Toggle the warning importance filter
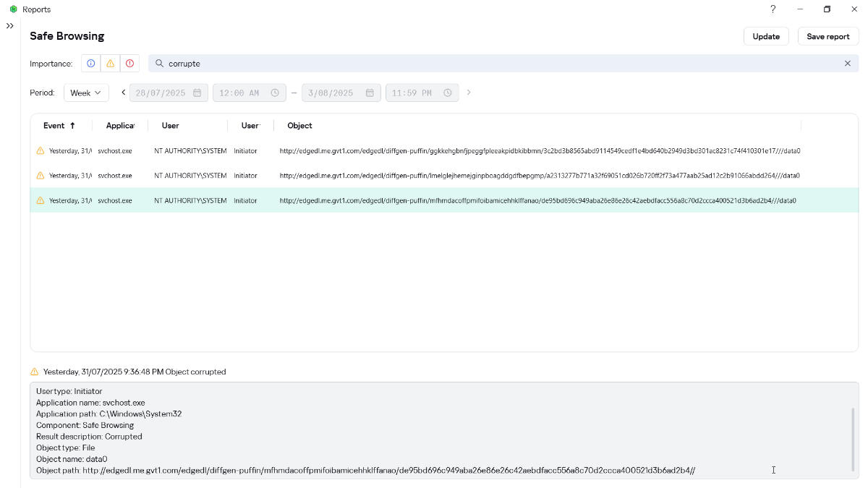 click(x=110, y=64)
